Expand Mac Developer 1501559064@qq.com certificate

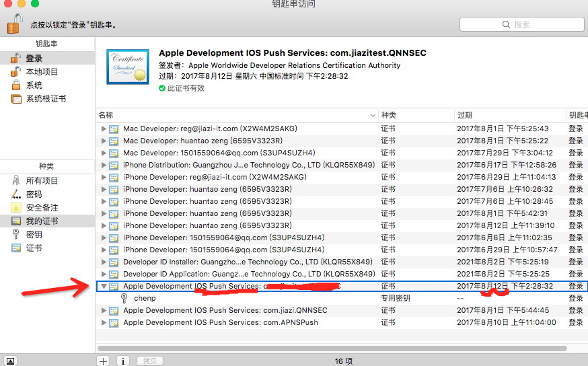104,153
